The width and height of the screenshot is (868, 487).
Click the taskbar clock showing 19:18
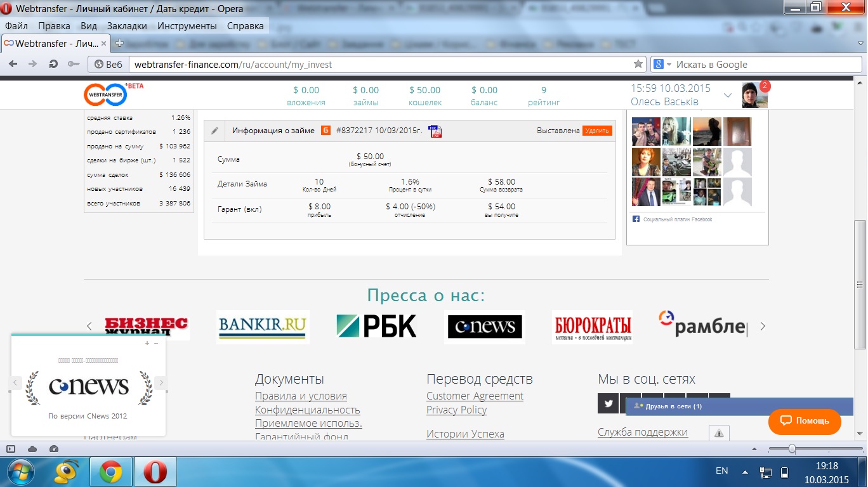click(x=826, y=472)
